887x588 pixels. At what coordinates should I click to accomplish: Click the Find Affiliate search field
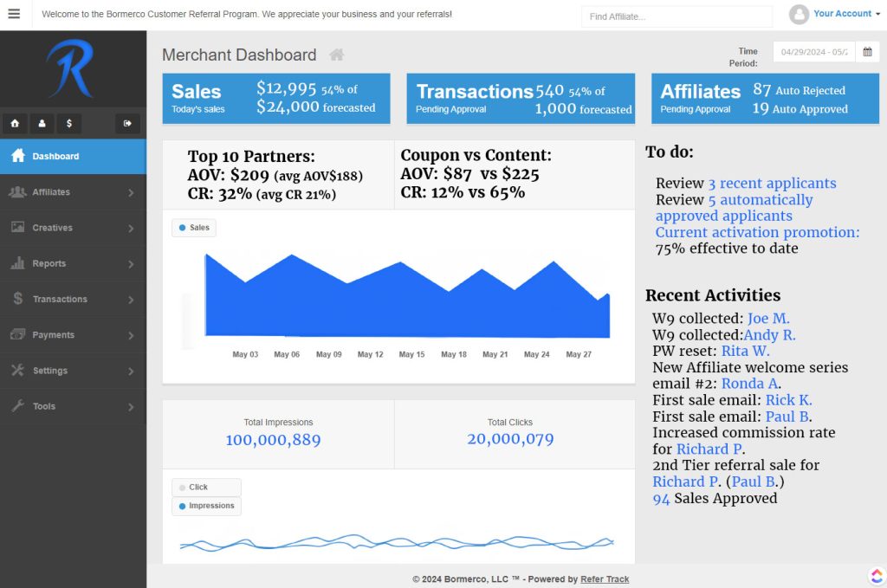click(676, 16)
